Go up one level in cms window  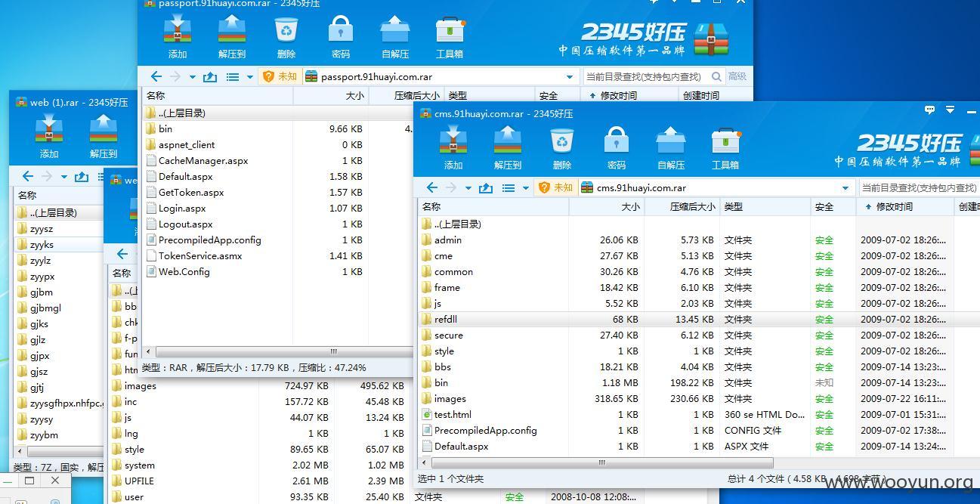coord(486,187)
